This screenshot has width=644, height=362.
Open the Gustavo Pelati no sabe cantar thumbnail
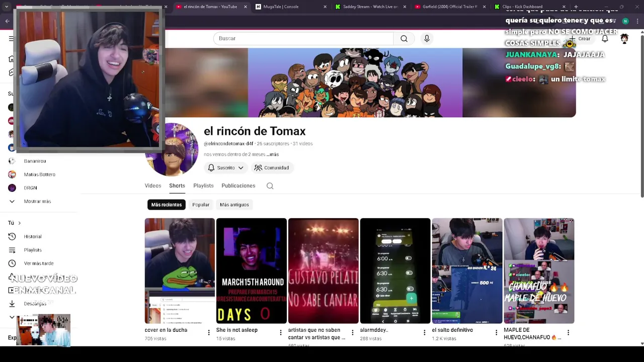tap(324, 271)
